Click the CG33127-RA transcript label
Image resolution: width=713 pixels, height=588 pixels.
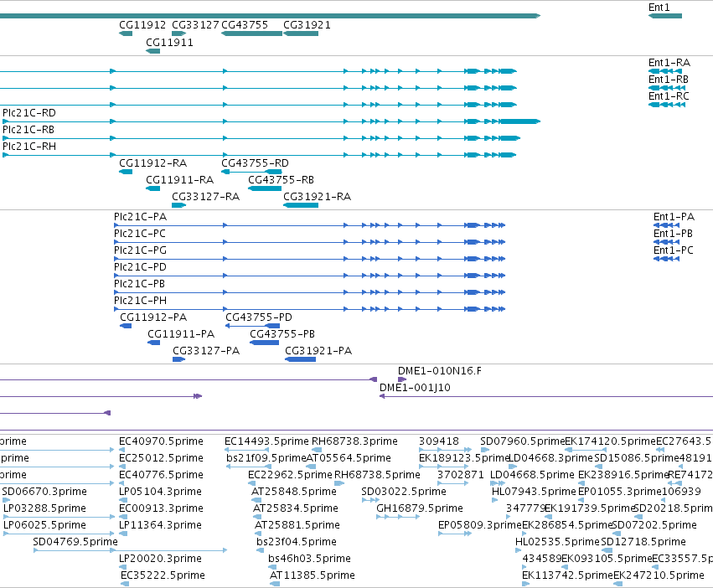point(205,197)
